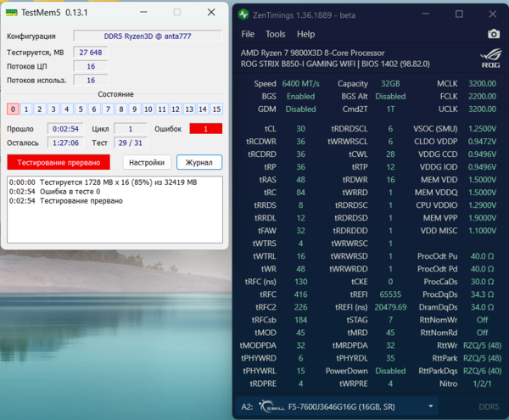The width and height of the screenshot is (509, 420).
Task: Select thread state box 9
Action: 135,109
